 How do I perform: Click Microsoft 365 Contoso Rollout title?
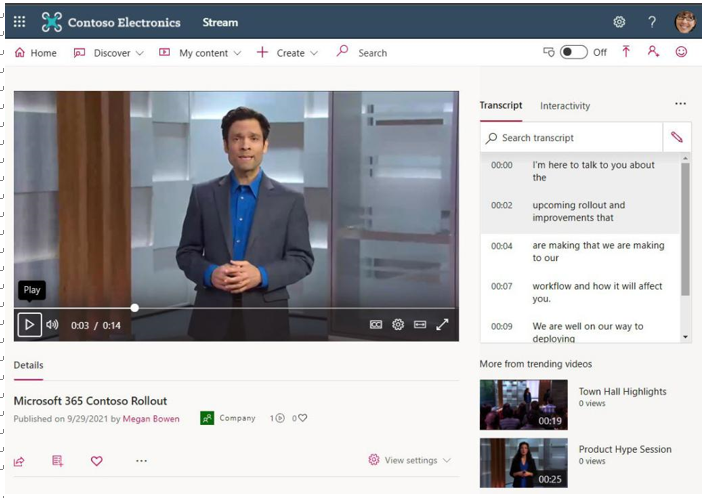click(90, 401)
